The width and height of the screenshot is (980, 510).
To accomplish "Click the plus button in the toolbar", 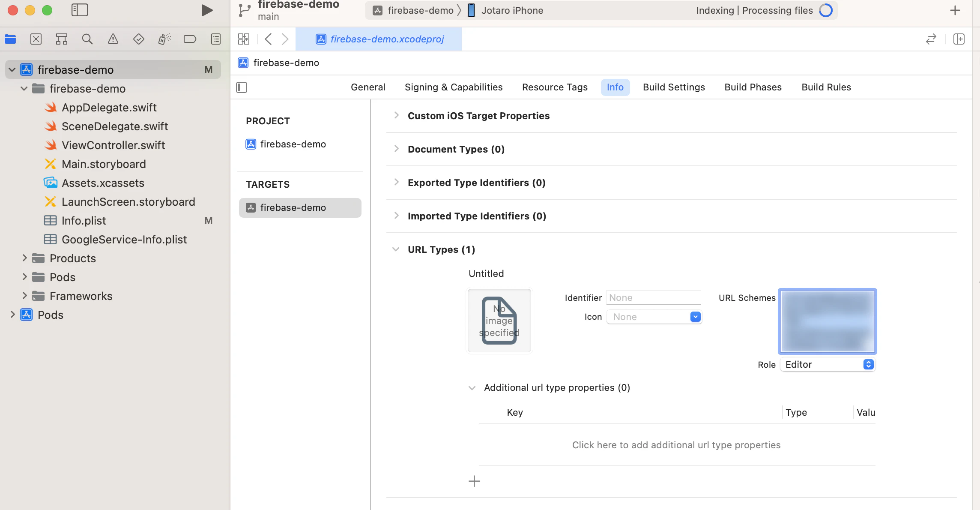I will 955,10.
